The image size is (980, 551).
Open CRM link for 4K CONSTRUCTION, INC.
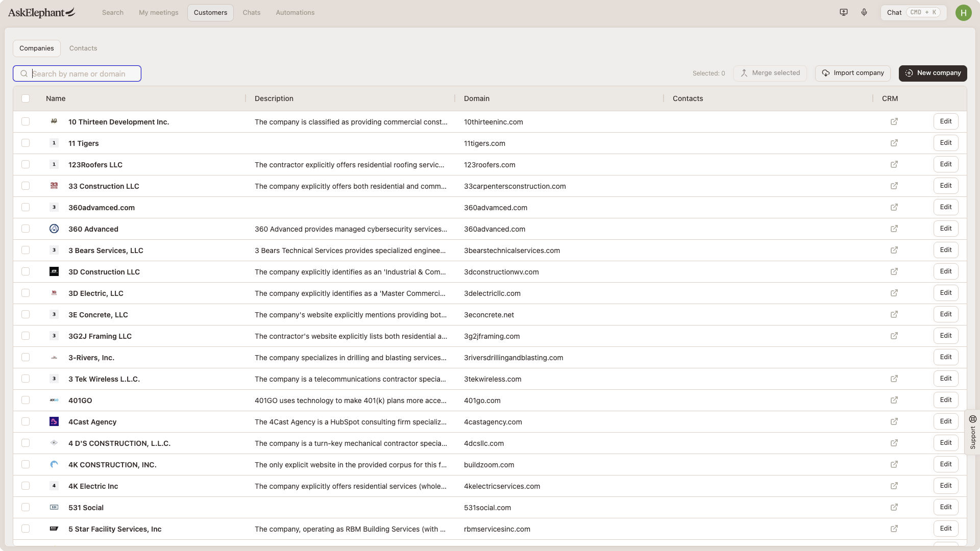[894, 464]
